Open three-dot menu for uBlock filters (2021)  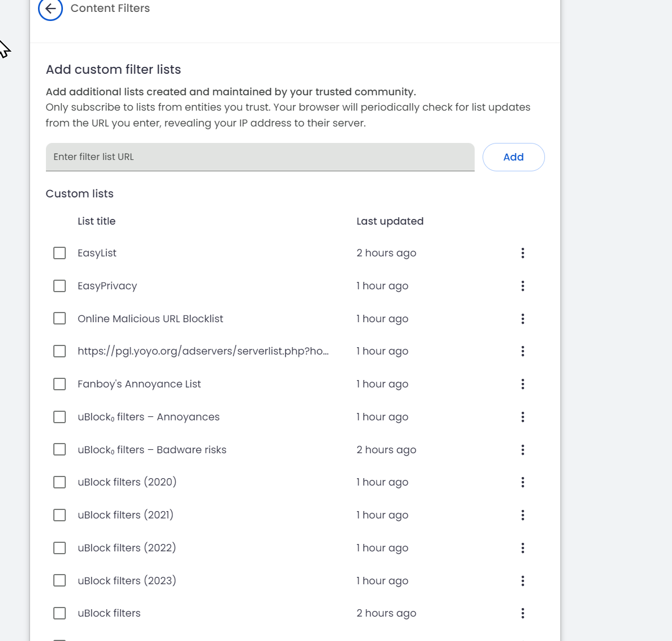522,515
